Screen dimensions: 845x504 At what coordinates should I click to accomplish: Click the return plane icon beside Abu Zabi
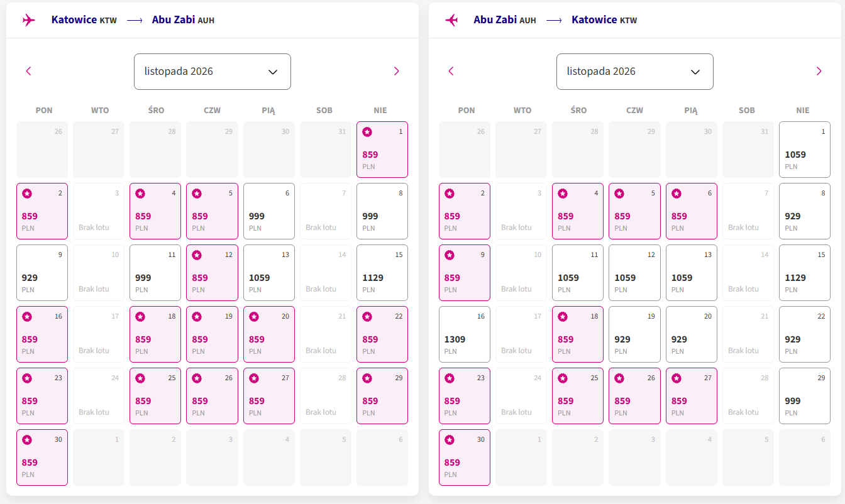(451, 20)
